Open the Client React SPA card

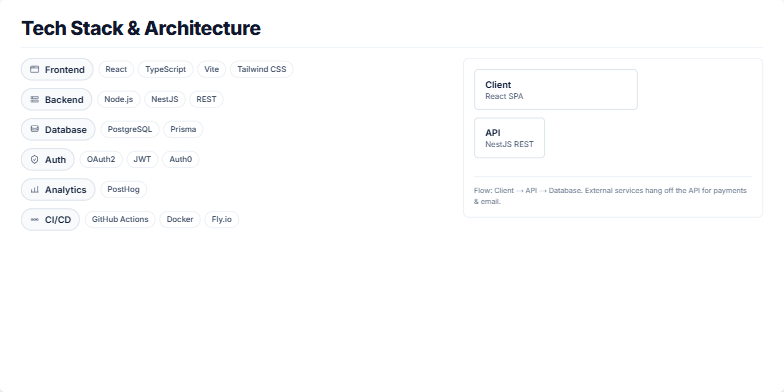(x=556, y=90)
